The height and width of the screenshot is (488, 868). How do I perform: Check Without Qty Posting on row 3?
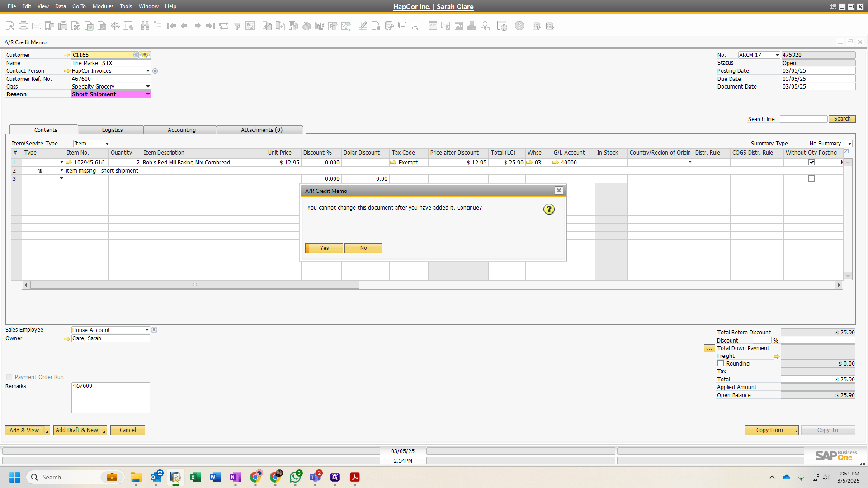click(x=811, y=179)
